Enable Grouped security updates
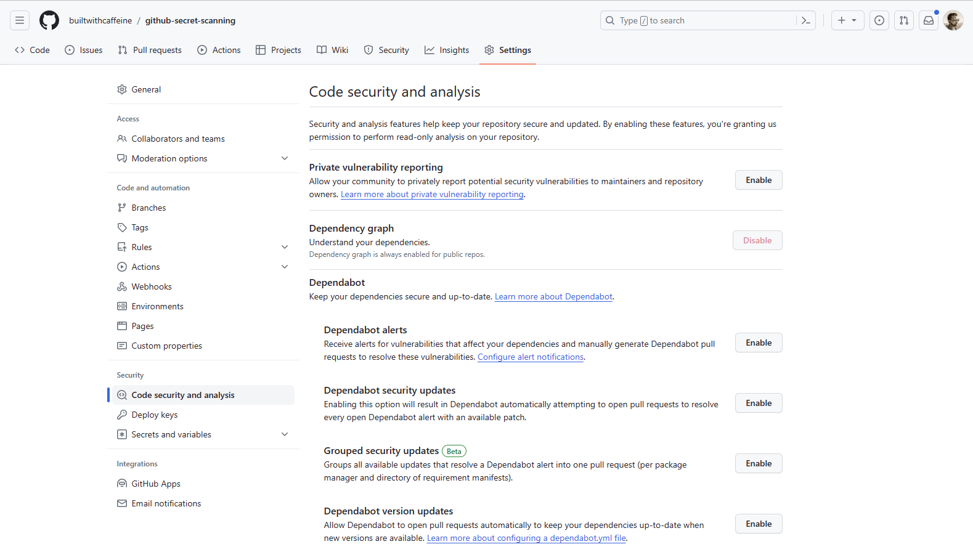Screen dimensions: 973x560 coord(759,463)
